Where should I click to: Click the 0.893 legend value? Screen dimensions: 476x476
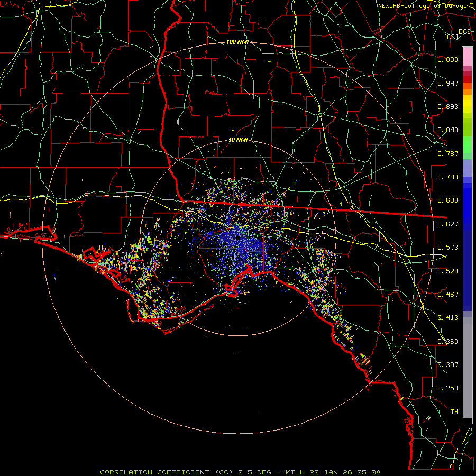[x=448, y=106]
